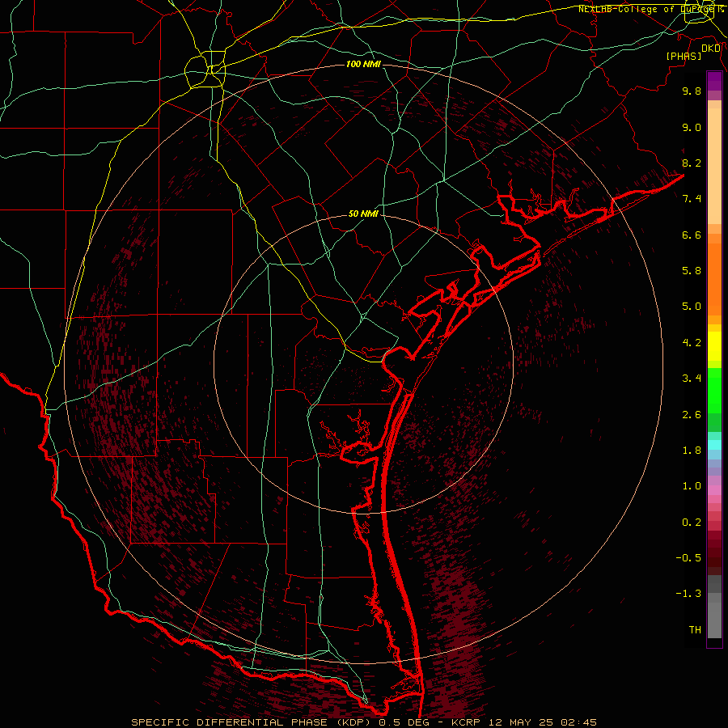Pick the cyan segment of color bar
728x728 pixels.
714,445
